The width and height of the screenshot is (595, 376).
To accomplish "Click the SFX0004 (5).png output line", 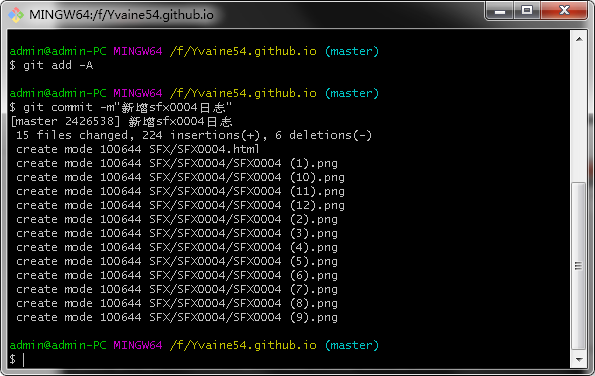I will tap(177, 261).
